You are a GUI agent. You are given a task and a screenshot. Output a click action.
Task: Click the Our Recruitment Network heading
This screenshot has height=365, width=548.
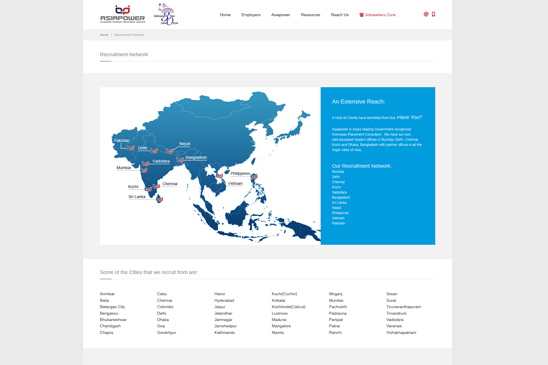361,166
